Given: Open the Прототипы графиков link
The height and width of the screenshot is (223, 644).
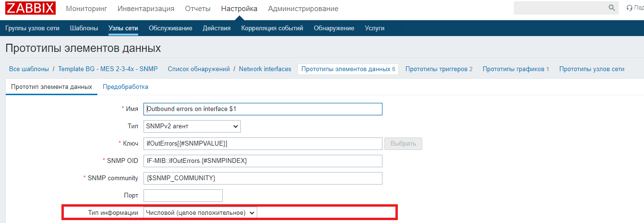Looking at the screenshot, I should tap(515, 69).
